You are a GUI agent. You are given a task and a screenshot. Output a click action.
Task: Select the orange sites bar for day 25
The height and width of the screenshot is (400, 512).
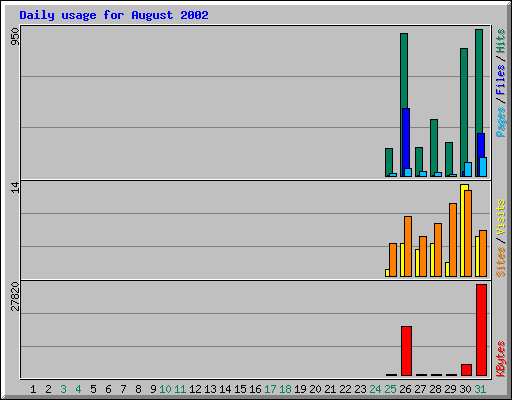pyautogui.click(x=393, y=260)
